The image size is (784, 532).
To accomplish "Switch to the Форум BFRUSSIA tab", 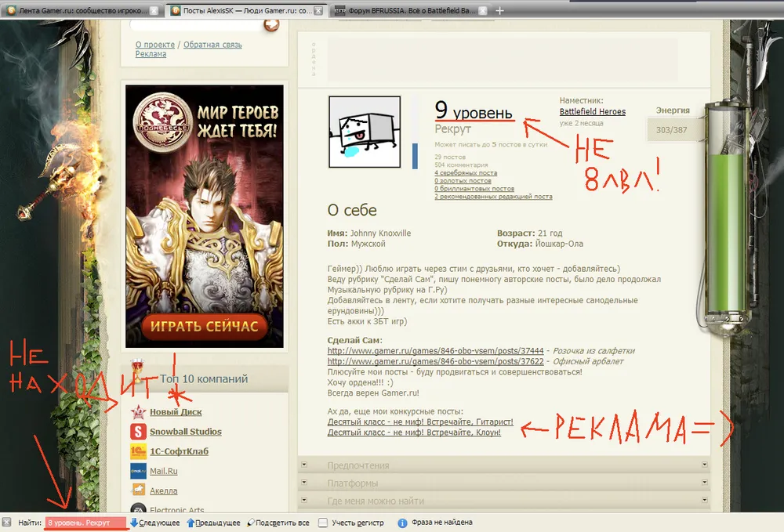I will pyautogui.click(x=405, y=10).
